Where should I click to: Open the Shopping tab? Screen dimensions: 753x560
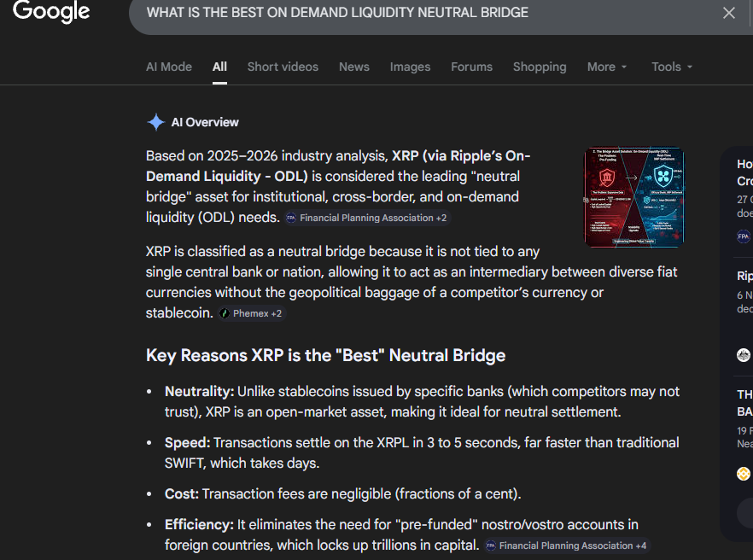pyautogui.click(x=540, y=67)
